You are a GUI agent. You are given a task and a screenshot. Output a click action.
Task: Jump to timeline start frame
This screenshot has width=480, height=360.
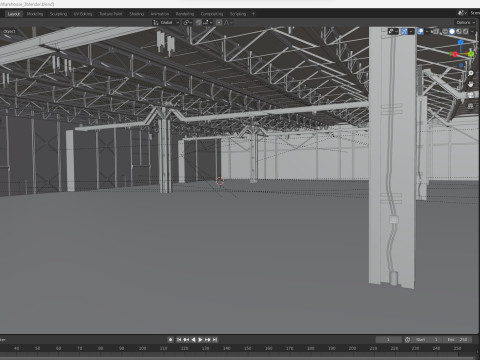point(179,340)
